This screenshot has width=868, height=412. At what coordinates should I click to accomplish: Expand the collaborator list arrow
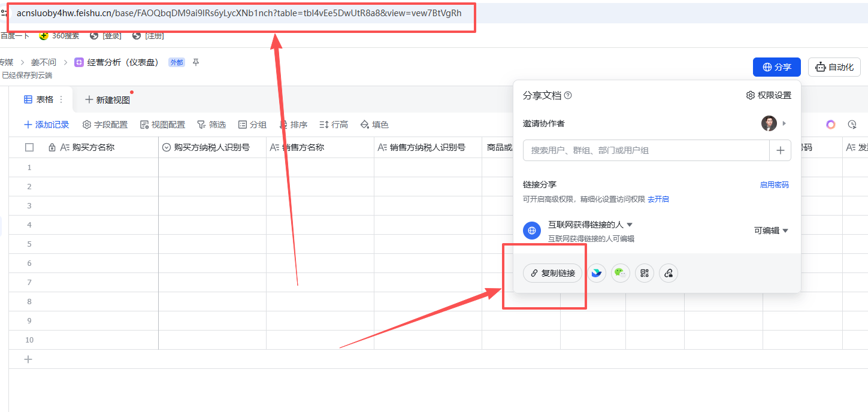pyautogui.click(x=784, y=123)
